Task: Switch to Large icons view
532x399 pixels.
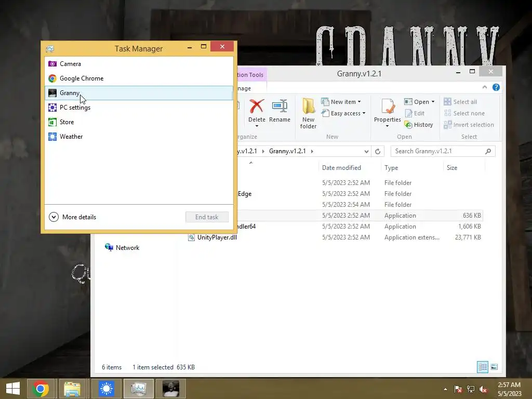Action: tap(495, 367)
